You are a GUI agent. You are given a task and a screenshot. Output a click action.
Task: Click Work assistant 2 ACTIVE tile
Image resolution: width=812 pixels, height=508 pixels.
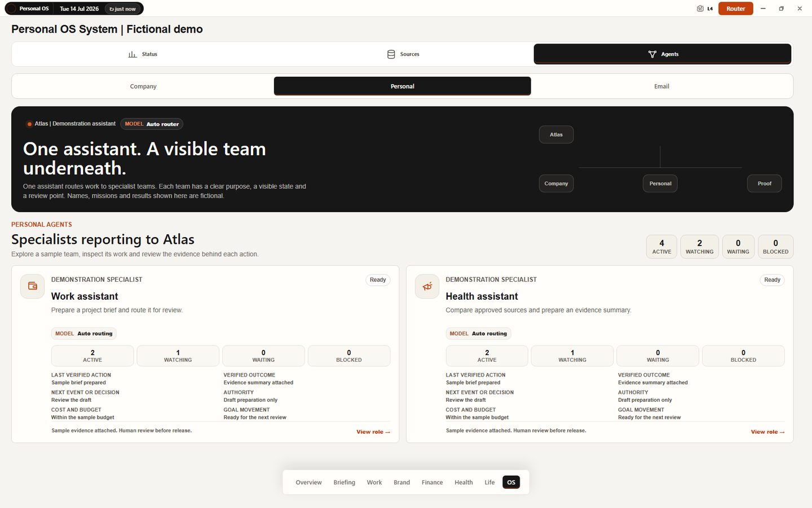pos(92,356)
